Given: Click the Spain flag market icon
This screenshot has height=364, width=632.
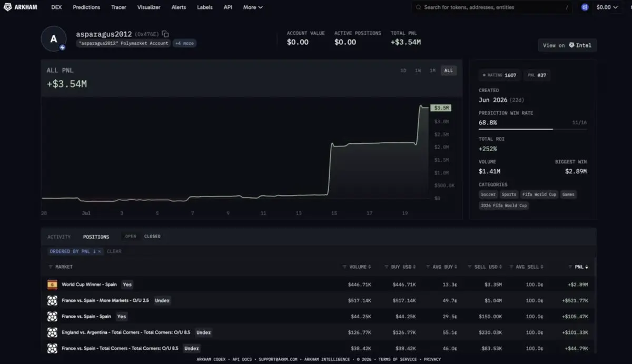Looking at the screenshot, I should [x=52, y=284].
